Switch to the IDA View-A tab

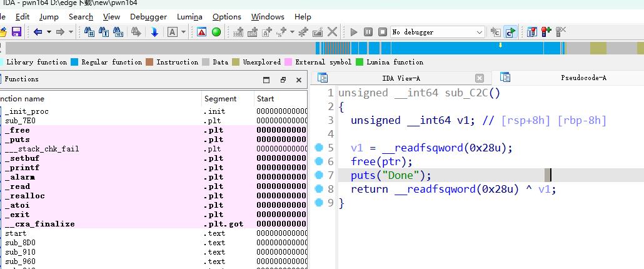point(401,78)
